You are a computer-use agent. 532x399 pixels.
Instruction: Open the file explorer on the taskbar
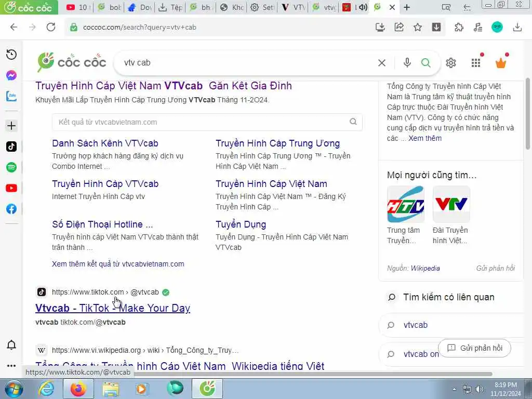click(111, 389)
